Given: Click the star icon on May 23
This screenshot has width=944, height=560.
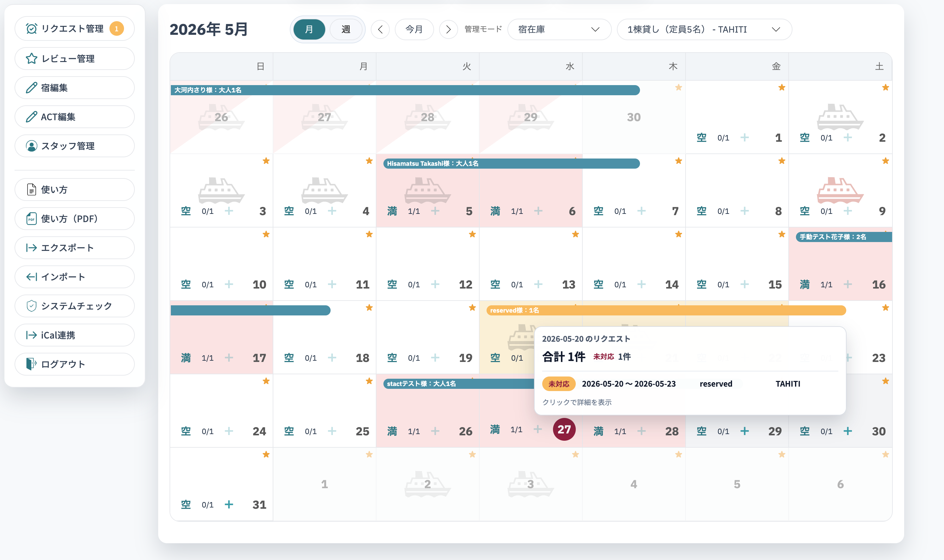Looking at the screenshot, I should pos(885,308).
